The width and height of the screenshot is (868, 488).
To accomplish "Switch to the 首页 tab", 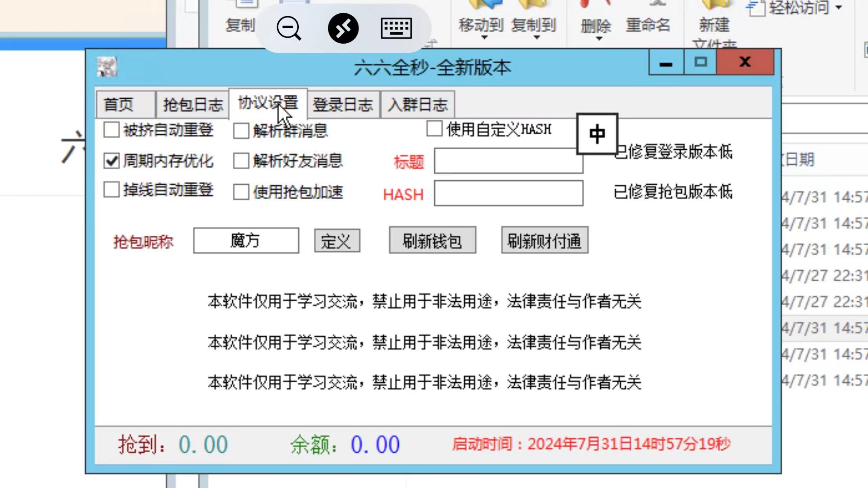I will [x=126, y=105].
